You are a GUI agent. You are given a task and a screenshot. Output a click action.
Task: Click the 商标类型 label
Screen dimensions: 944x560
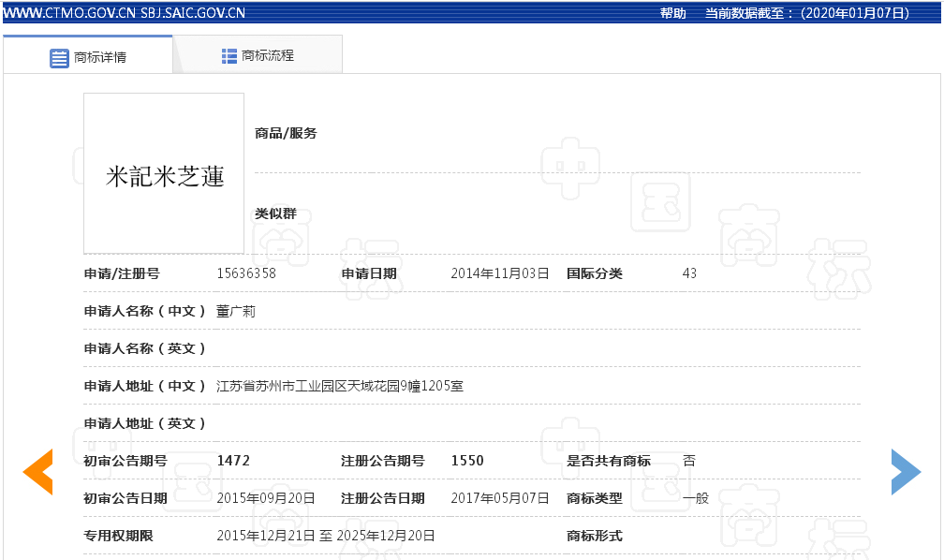[x=594, y=498]
